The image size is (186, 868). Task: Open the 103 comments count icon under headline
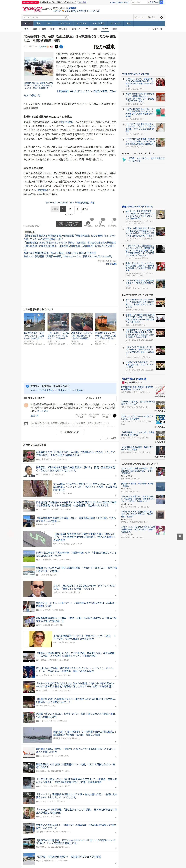(x=43, y=47)
